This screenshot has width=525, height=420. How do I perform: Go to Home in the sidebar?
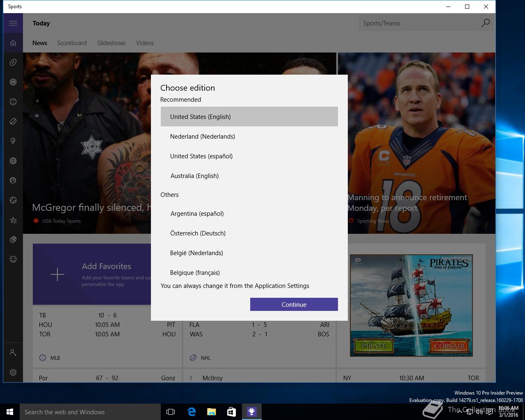tap(13, 43)
